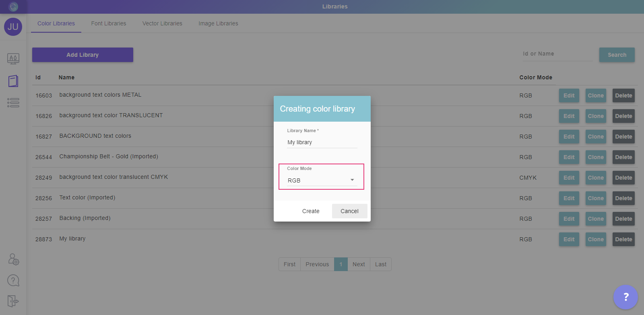Click the logout door icon

coord(13,301)
